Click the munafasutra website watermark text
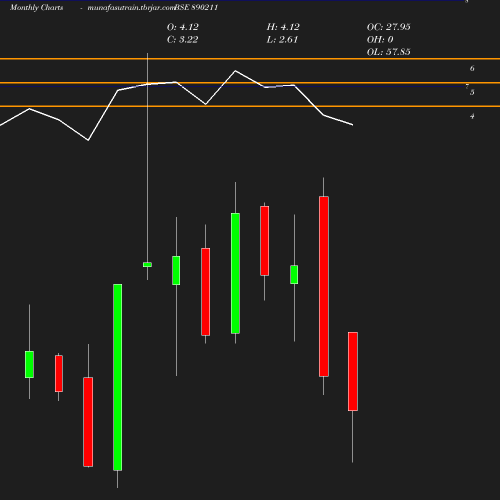Screen dimensions: 500x500 (x=131, y=7)
